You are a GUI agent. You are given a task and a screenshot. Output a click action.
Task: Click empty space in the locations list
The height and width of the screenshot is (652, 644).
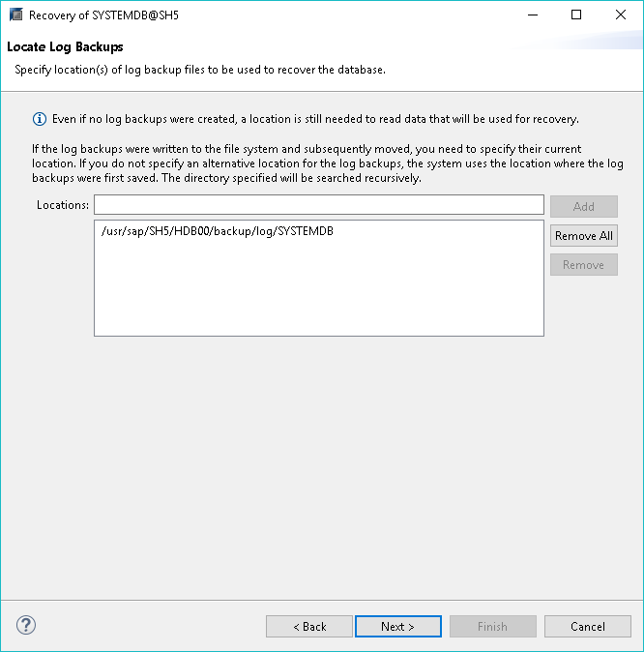pyautogui.click(x=318, y=290)
